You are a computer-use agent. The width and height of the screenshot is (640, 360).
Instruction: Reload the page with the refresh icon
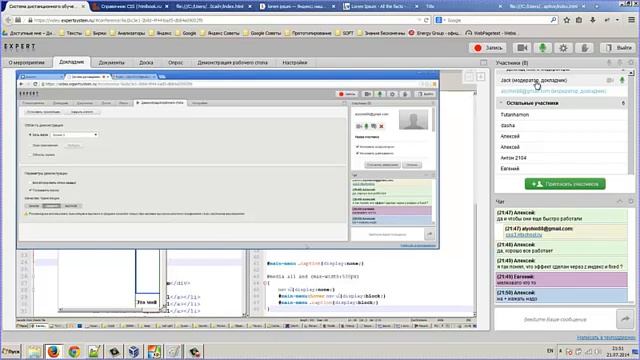coord(427,20)
